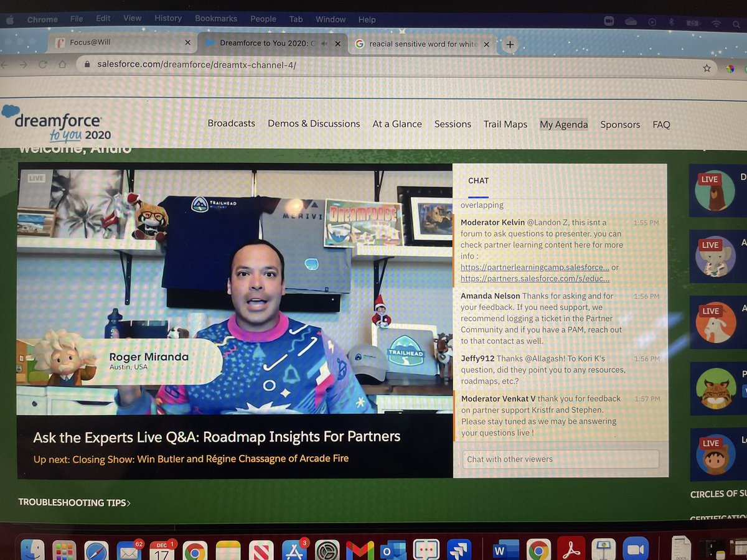Click the Chat with other viewers field

(x=560, y=459)
